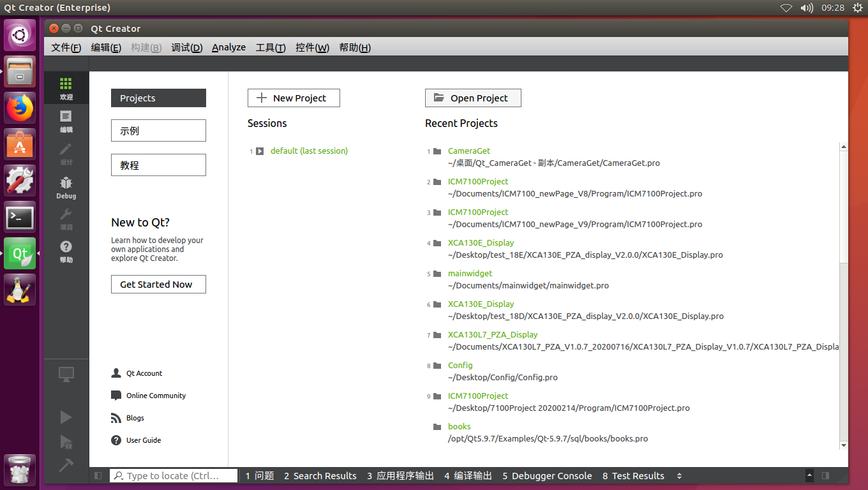Click Get Started Now button
The width and height of the screenshot is (868, 490).
158,285
